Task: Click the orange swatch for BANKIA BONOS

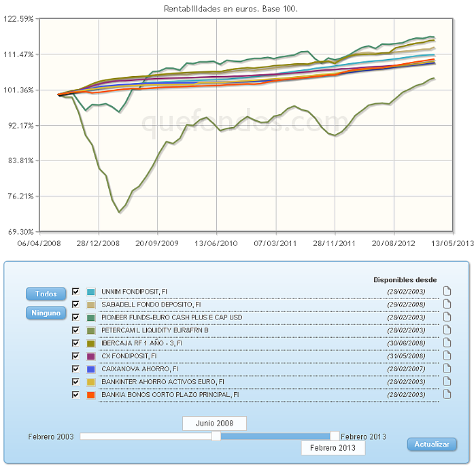Action: coord(90,395)
